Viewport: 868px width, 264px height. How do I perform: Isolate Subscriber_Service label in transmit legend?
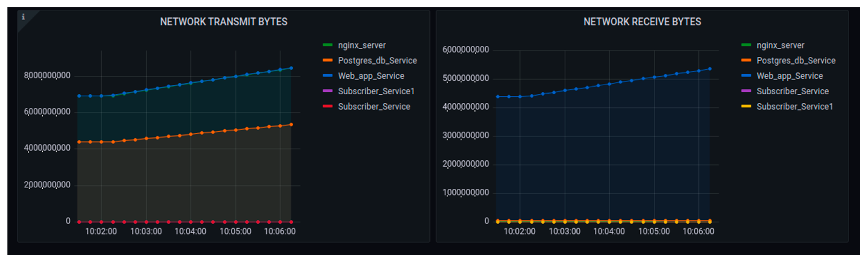[374, 107]
